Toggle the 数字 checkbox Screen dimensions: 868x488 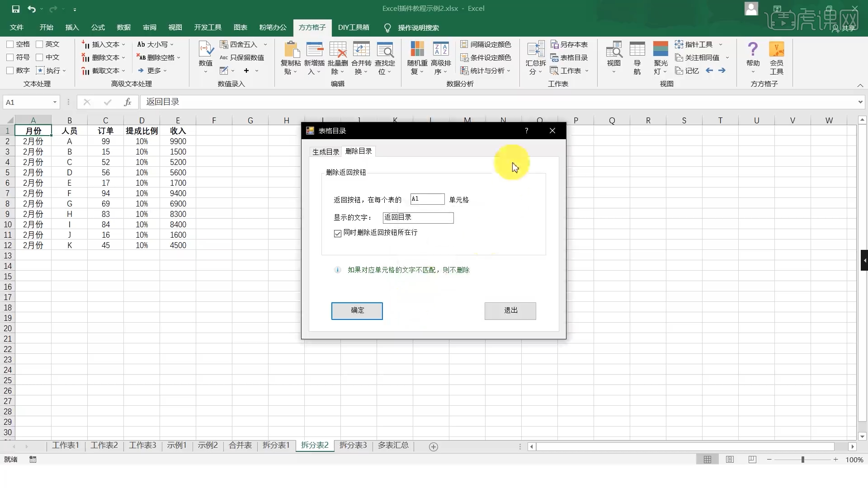pyautogui.click(x=10, y=70)
